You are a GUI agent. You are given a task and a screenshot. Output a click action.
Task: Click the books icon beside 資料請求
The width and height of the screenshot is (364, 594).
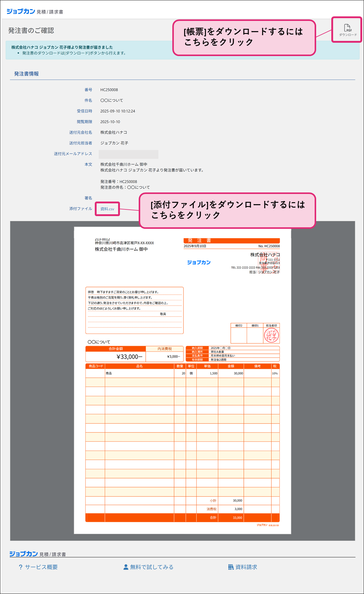tap(231, 567)
